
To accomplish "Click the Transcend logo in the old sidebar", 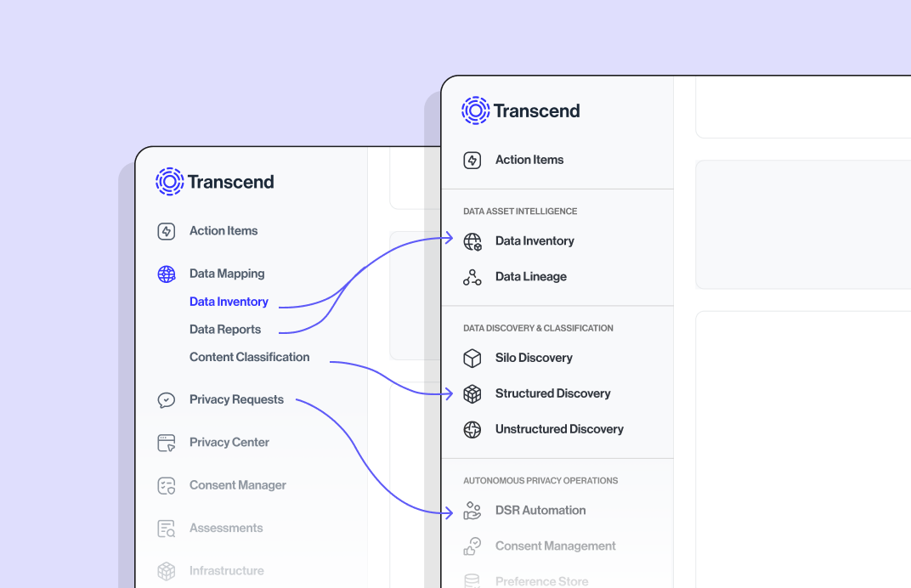I will 214,182.
